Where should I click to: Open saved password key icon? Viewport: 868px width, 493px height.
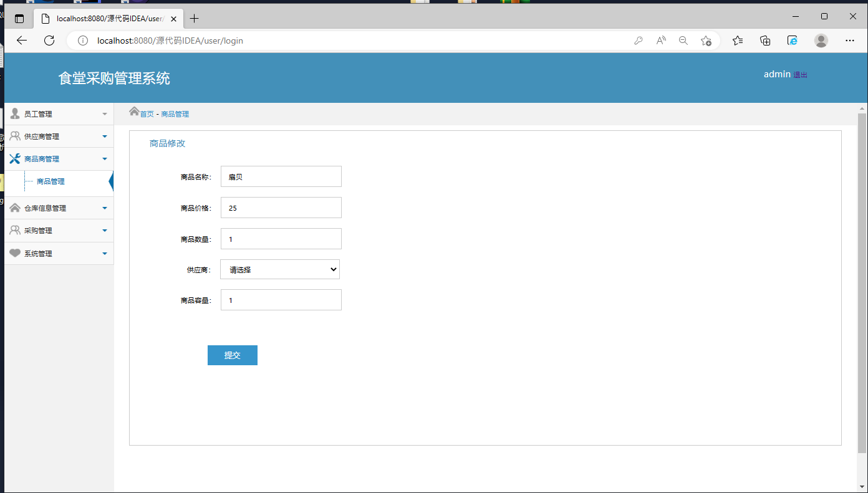pyautogui.click(x=638, y=41)
